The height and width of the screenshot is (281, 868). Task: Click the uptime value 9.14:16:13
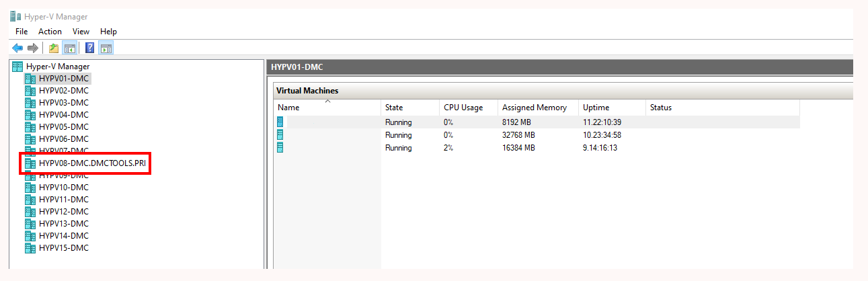pyautogui.click(x=600, y=148)
